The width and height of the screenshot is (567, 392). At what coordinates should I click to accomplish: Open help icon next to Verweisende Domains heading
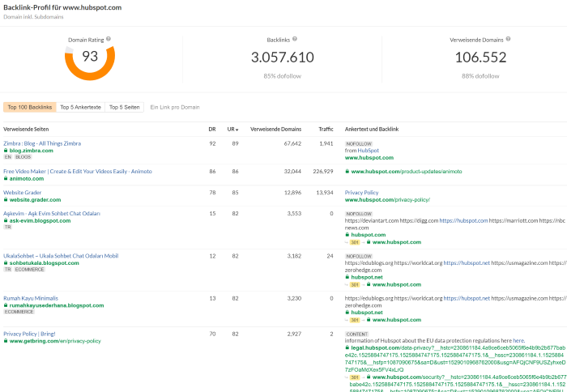point(508,39)
